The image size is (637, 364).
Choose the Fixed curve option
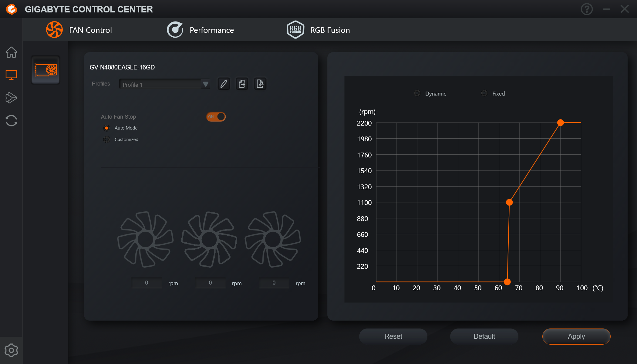(484, 93)
